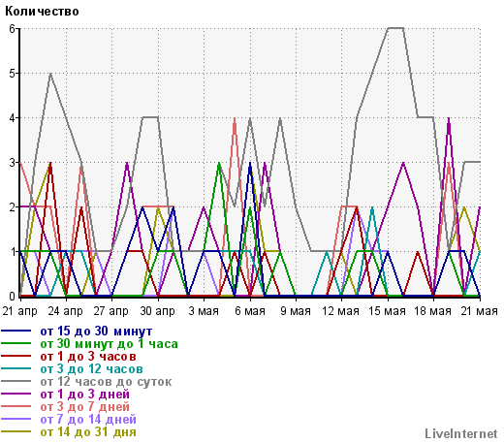
Task: Click the light violet legend line swatch
Action: [x=16, y=419]
